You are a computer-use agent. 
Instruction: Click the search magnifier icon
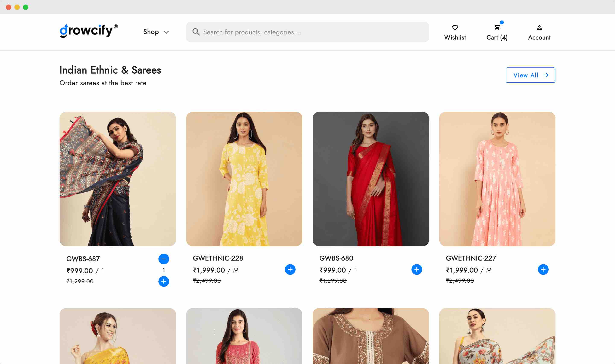[x=196, y=32]
